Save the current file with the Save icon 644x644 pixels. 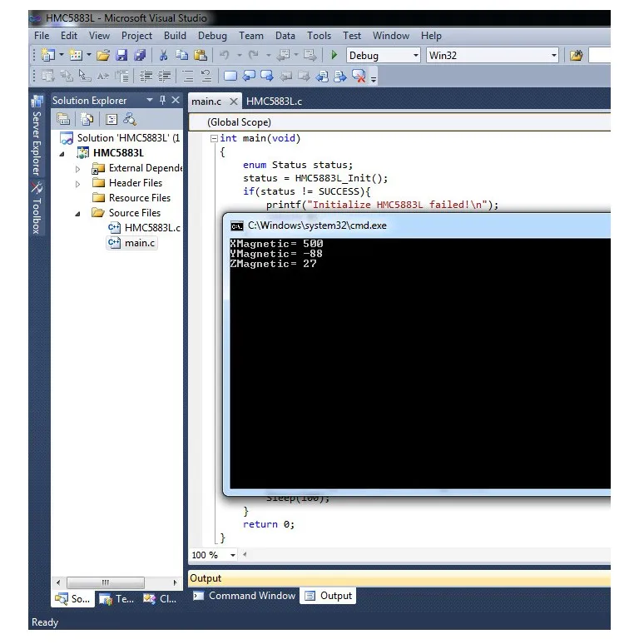(121, 55)
